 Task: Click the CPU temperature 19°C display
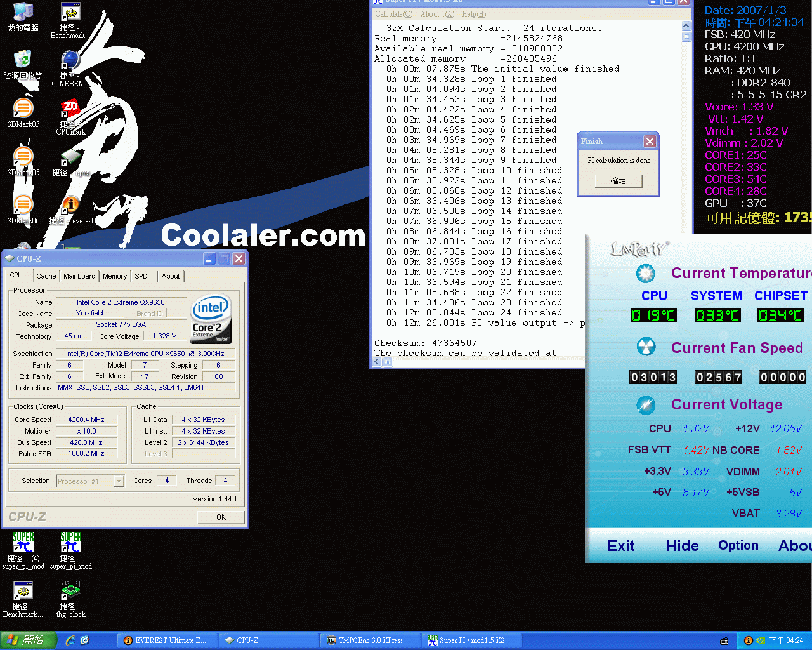[x=653, y=315]
